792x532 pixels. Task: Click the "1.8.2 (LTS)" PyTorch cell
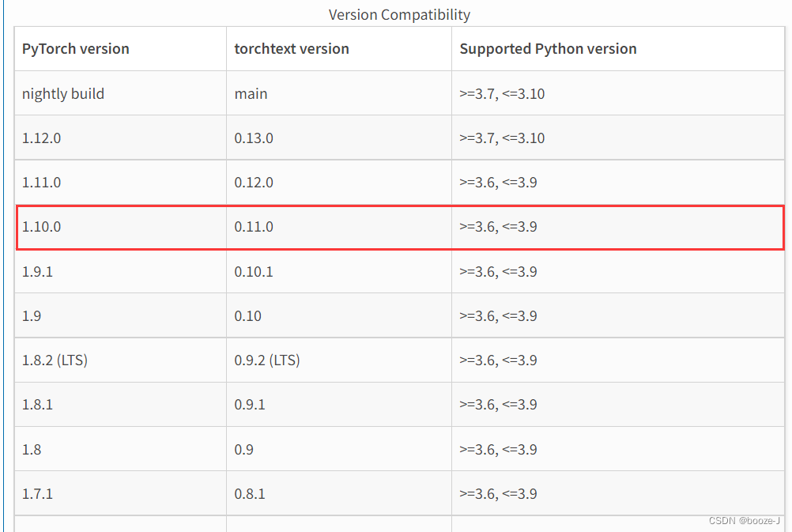120,360
